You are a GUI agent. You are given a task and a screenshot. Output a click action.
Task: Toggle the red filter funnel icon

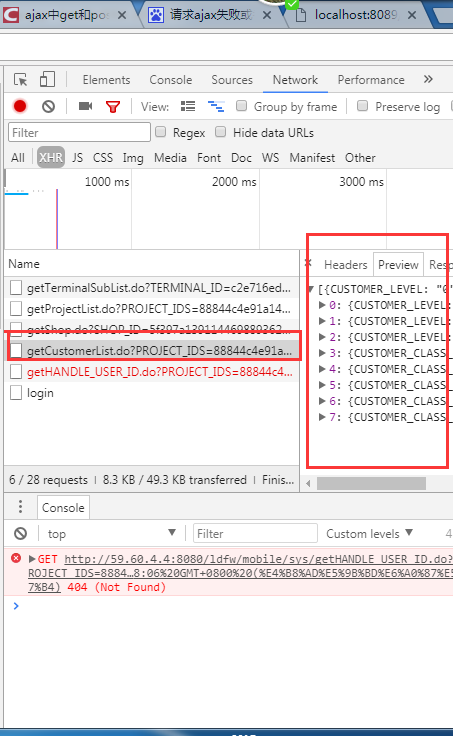coord(113,107)
